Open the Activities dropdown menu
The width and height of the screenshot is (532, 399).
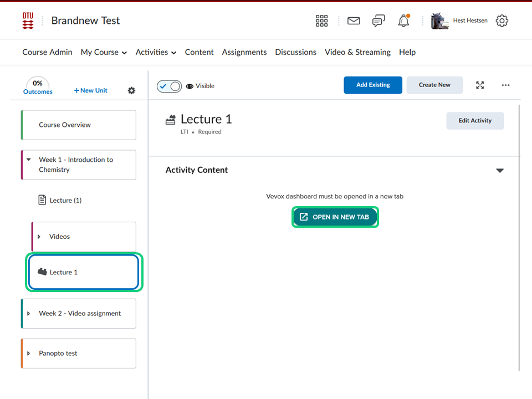pos(156,52)
